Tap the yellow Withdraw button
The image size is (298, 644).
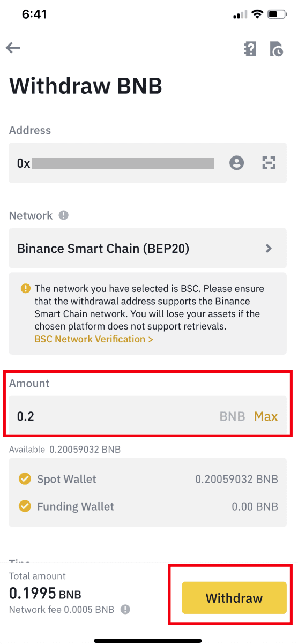pyautogui.click(x=234, y=598)
